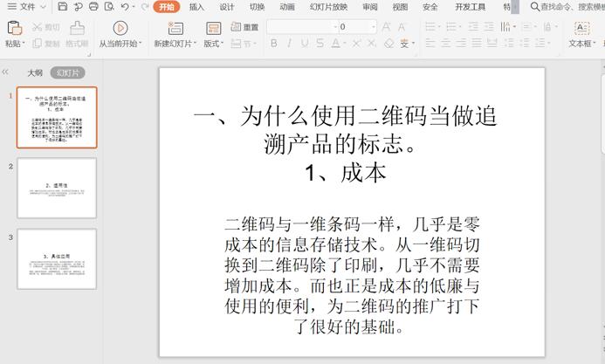Switch to 大纲 outline view

[35, 72]
